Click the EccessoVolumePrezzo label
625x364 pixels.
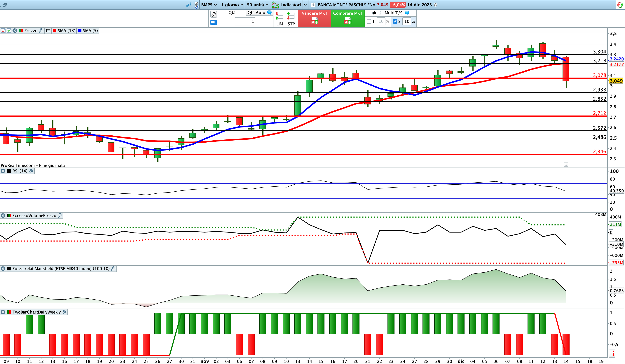(x=34, y=216)
